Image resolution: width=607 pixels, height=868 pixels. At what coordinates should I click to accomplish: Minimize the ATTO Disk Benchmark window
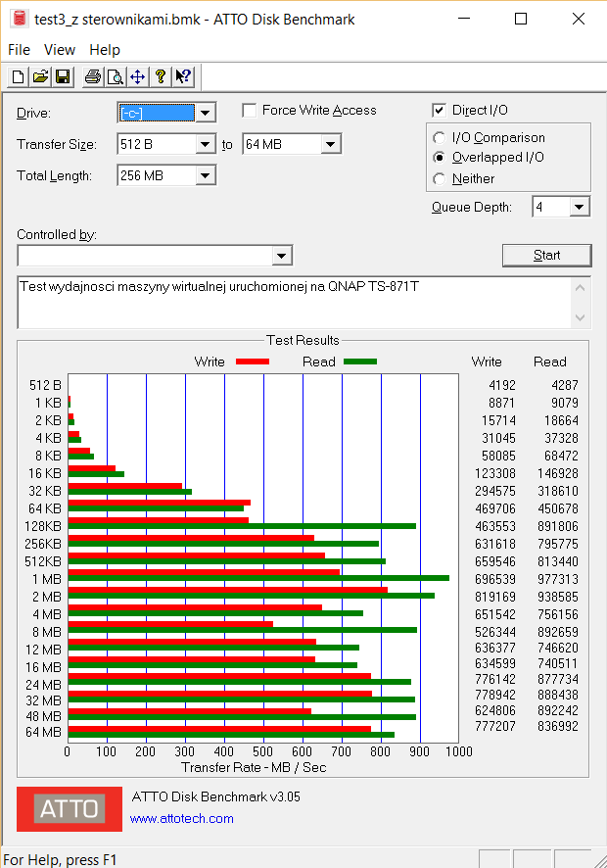[464, 19]
